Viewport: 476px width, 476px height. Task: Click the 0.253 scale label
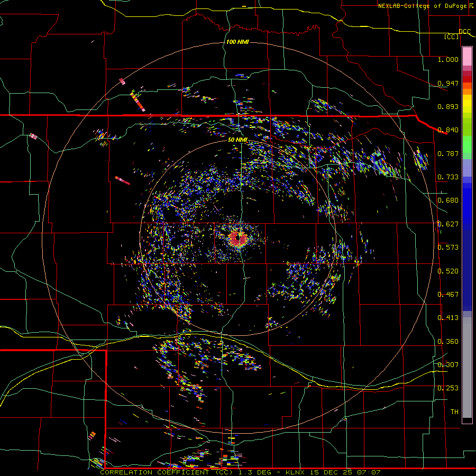click(x=448, y=388)
